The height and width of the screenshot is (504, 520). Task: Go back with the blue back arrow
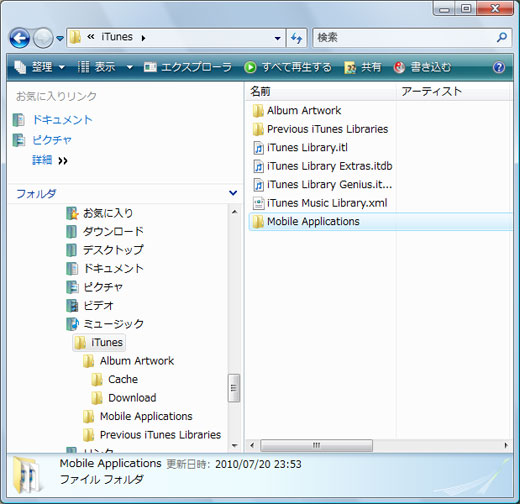(x=19, y=38)
